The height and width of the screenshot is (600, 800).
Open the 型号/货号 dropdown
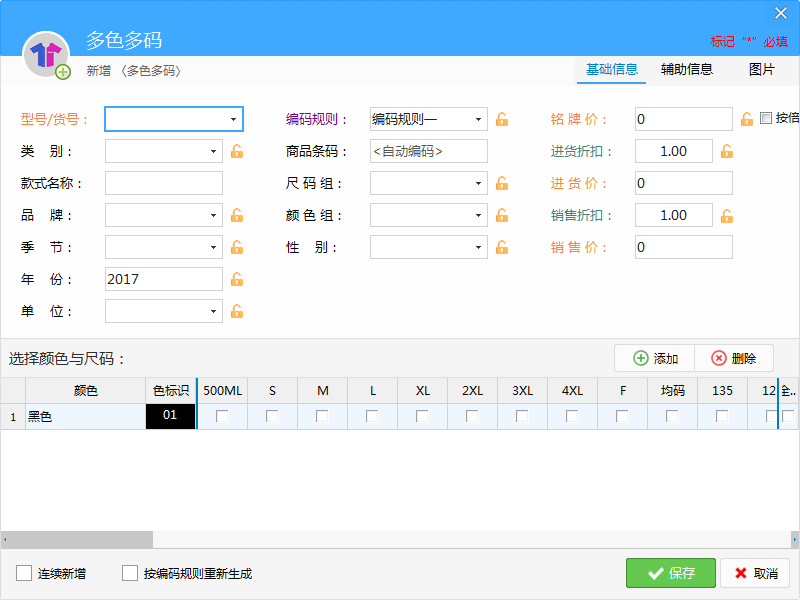233,119
